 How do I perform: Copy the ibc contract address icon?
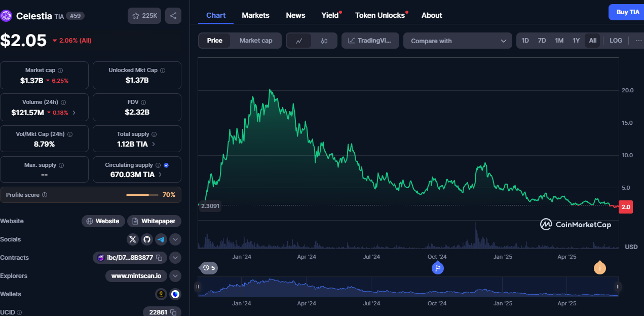click(159, 258)
